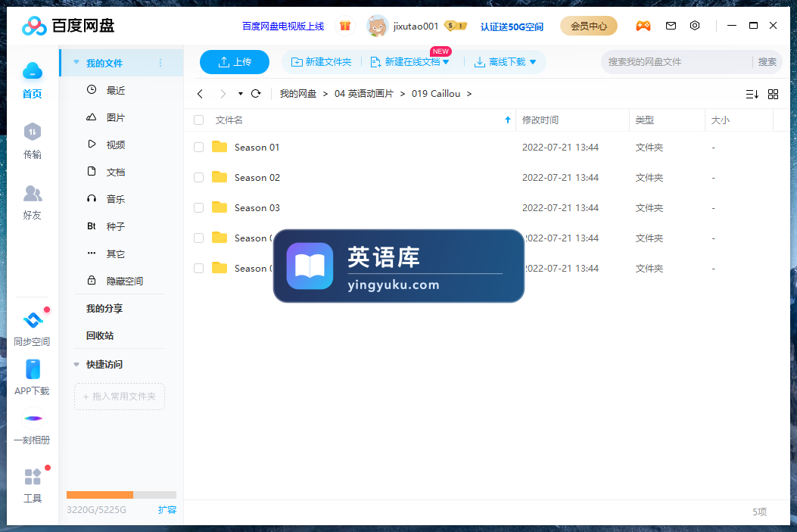Refresh the file list
This screenshot has height=532, width=797.
256,94
